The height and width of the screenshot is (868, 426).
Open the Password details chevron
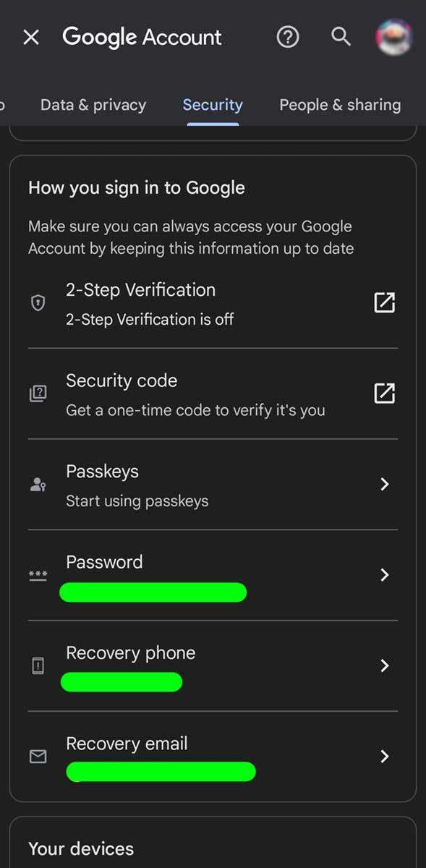click(x=384, y=575)
